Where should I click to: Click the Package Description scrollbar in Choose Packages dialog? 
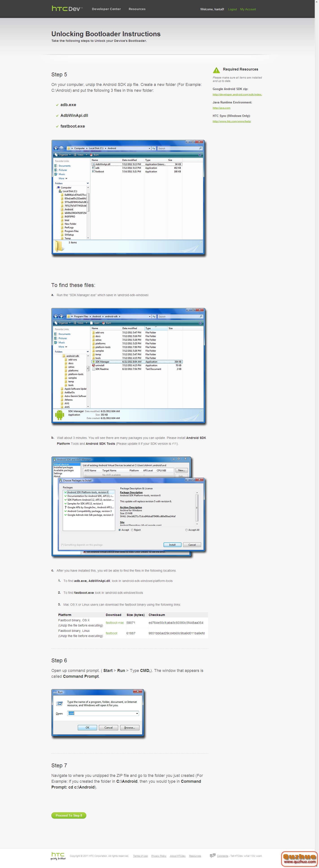(x=197, y=508)
